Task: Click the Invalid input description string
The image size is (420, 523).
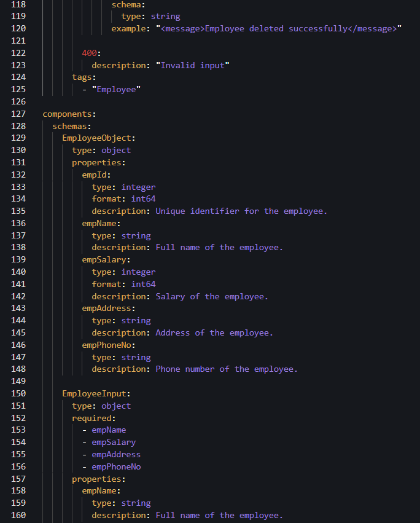Action: pyautogui.click(x=192, y=65)
